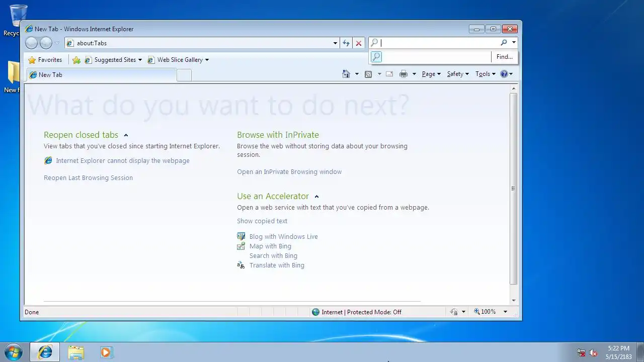This screenshot has width=644, height=362.
Task: Click the Forward navigation button
Action: 46,43
